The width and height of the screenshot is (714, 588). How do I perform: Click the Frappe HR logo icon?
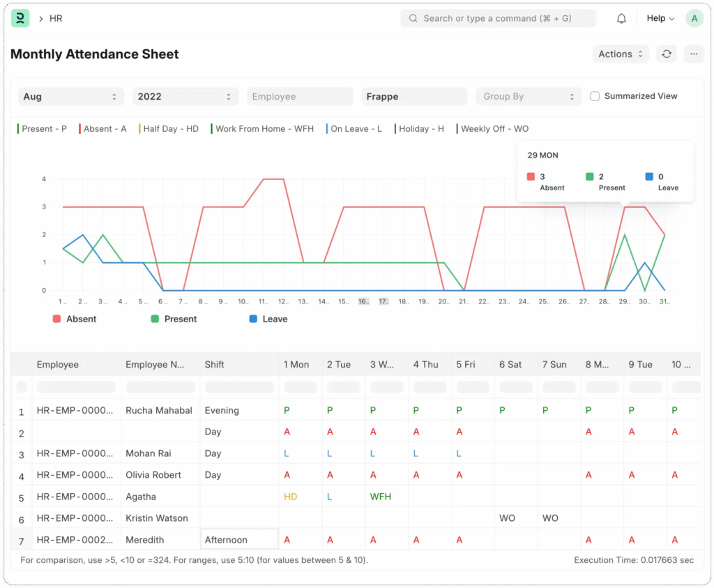pyautogui.click(x=21, y=19)
